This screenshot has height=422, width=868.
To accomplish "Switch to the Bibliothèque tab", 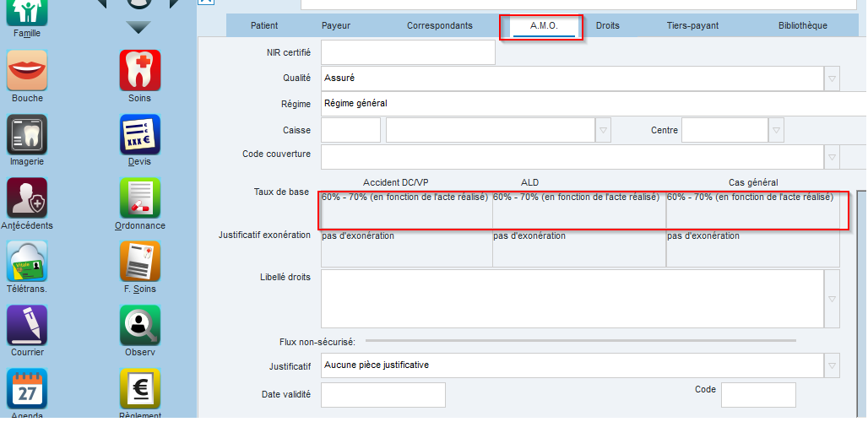I will (803, 25).
